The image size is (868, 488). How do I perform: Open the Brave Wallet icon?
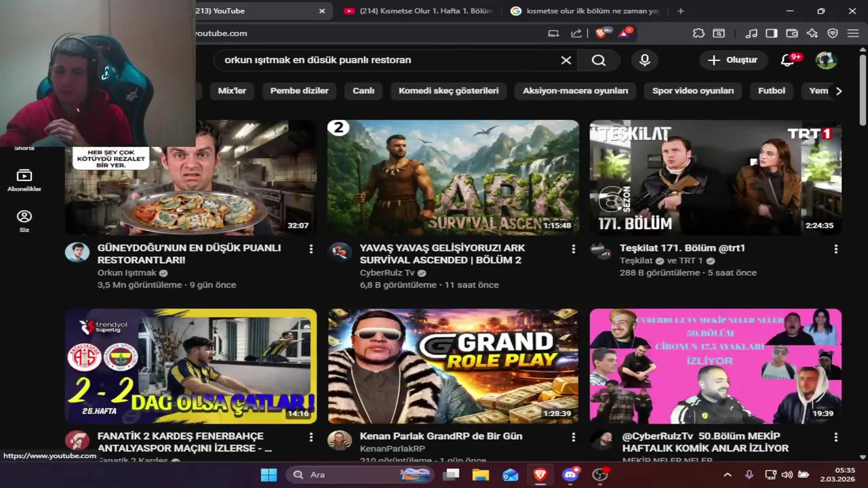tap(792, 33)
